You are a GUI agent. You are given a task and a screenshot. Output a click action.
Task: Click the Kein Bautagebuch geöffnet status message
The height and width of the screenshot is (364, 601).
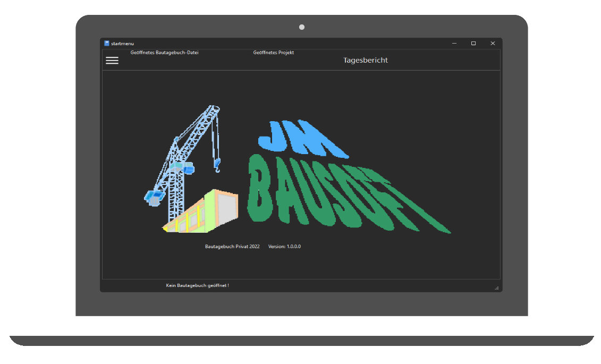197,286
